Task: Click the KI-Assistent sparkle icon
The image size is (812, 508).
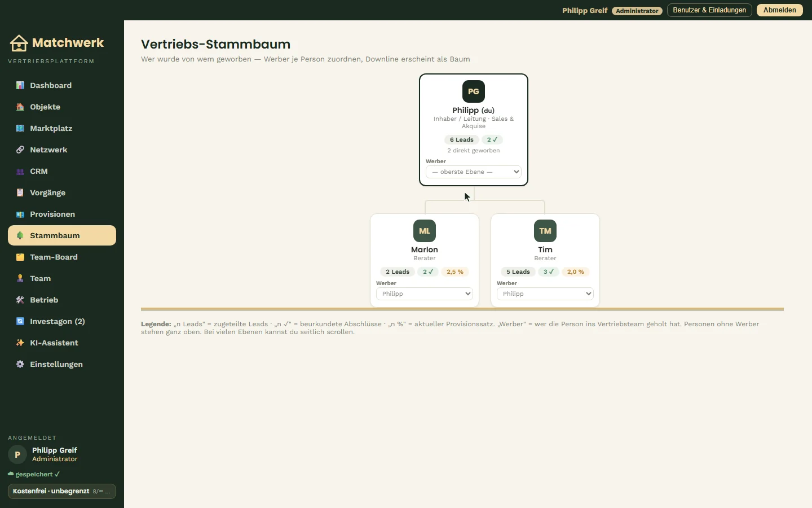Action: pos(20,343)
